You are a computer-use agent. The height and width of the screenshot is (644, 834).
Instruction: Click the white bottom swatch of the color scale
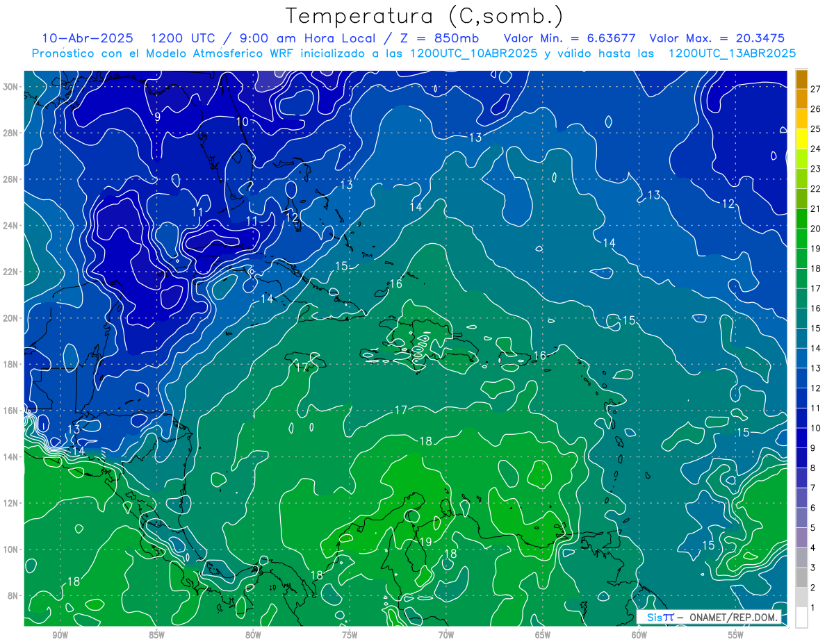pyautogui.click(x=801, y=617)
